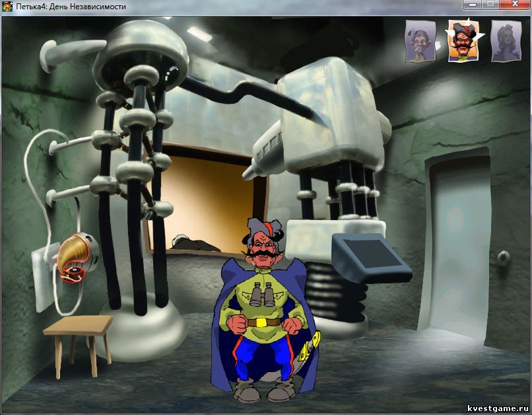Image resolution: width=532 pixels, height=415 pixels.
Task: Click the binoculars on Chapaev's chest
Action: (261, 294)
